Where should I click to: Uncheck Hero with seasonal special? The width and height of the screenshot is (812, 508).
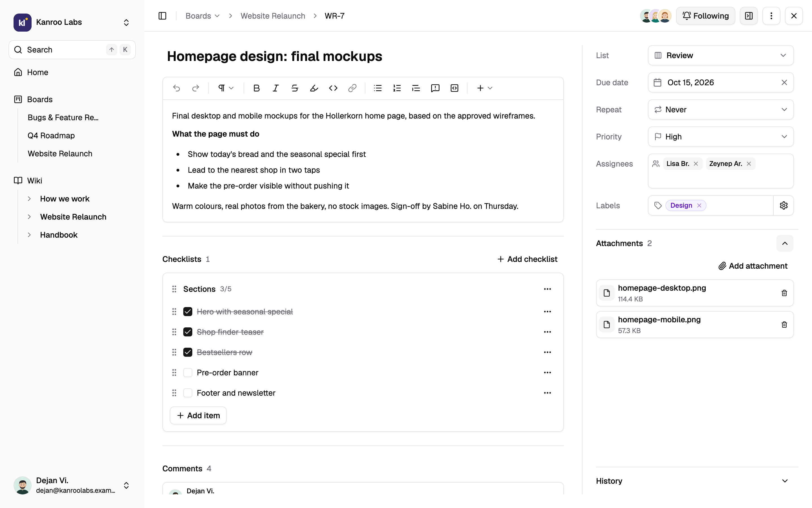187,312
